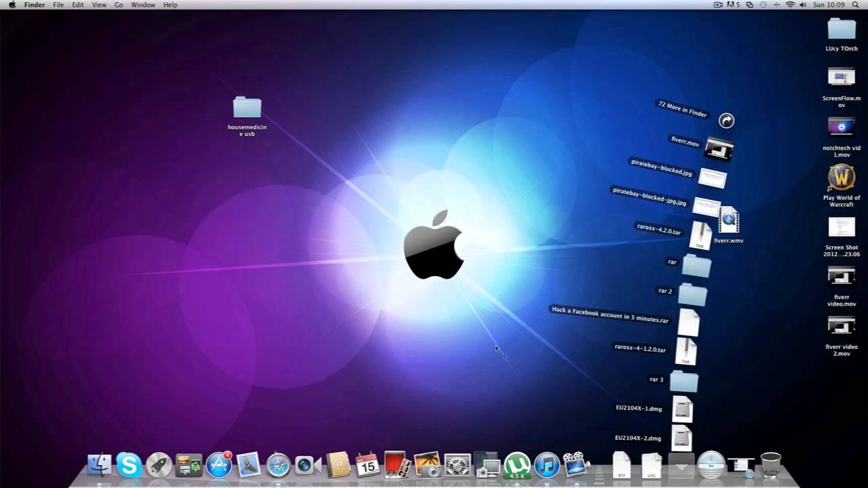Image resolution: width=868 pixels, height=488 pixels.
Task: Open rarosx-4-1.2.0.tar in the stack
Action: [x=686, y=352]
